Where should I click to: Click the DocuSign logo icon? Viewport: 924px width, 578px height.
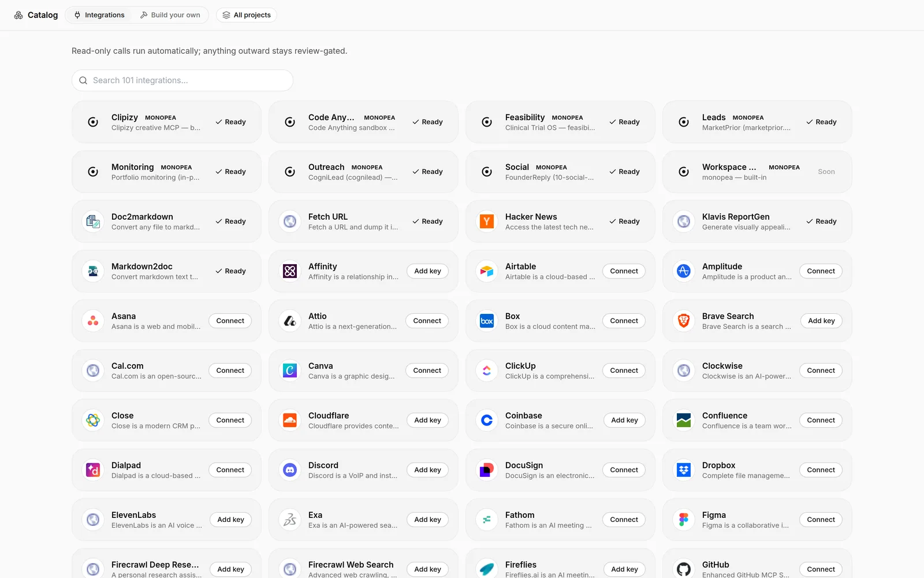tap(487, 470)
